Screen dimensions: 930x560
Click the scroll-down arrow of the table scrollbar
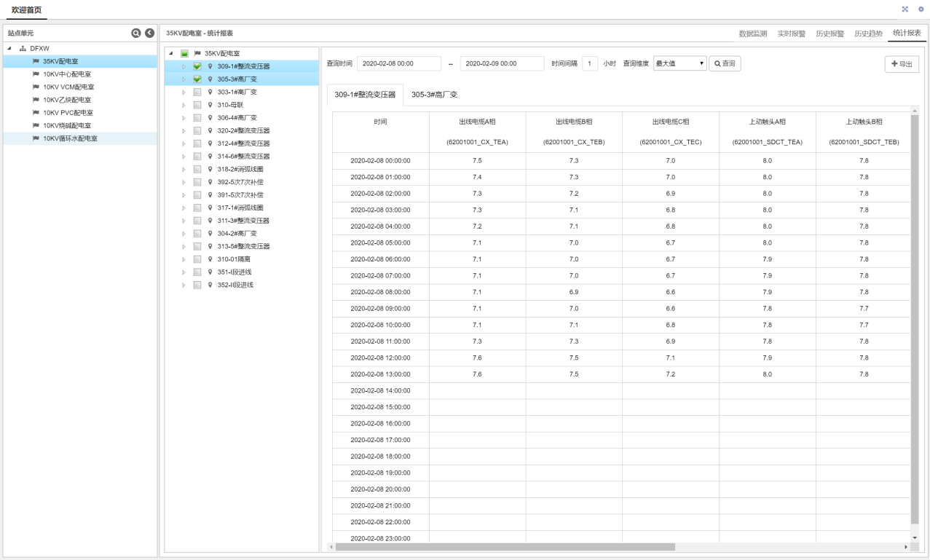[915, 537]
